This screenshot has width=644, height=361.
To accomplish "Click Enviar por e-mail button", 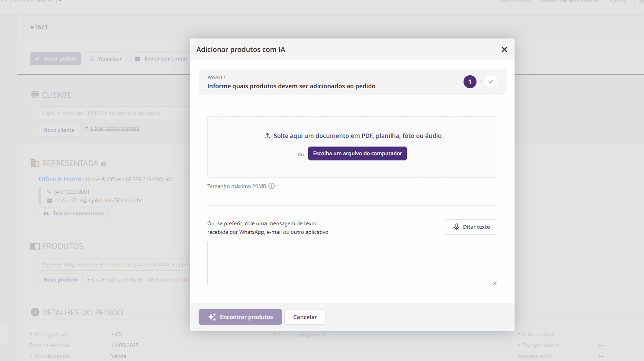I will 161,59.
